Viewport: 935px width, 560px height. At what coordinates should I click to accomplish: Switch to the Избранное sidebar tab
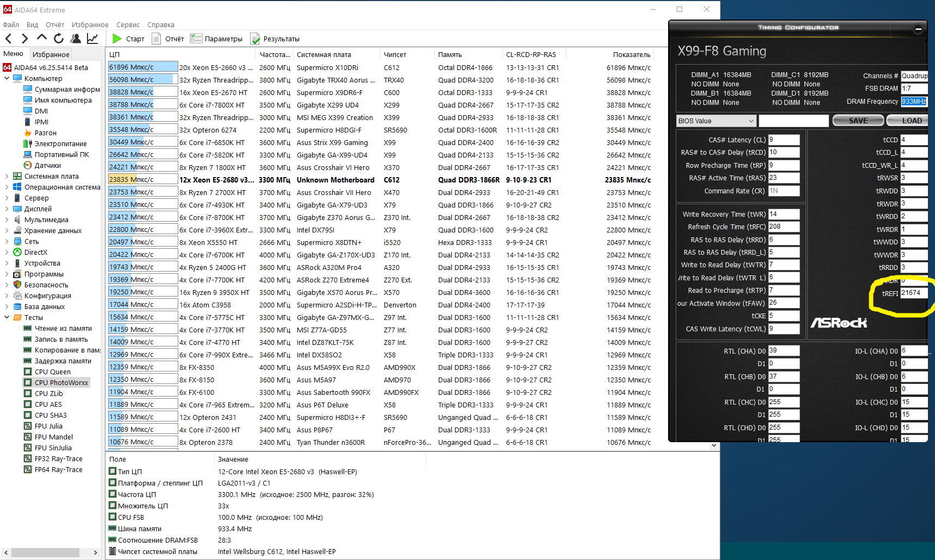click(x=51, y=54)
